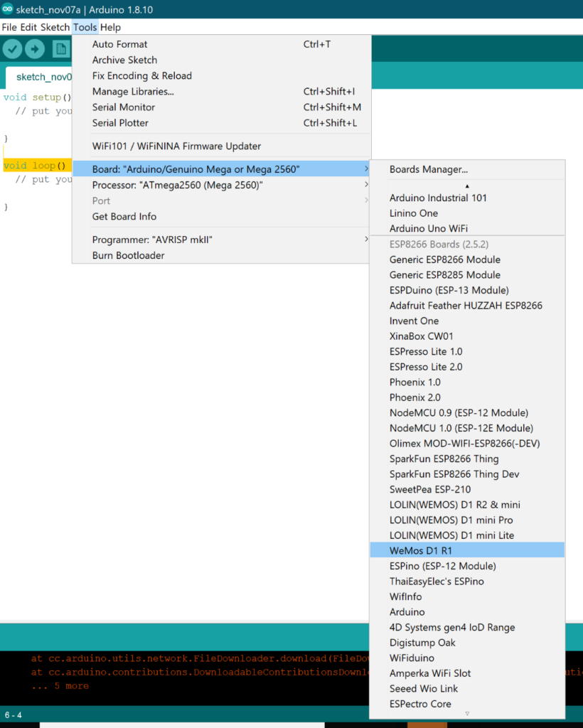This screenshot has width=583, height=728.
Task: Select ESPino (ESP-12 Module)
Action: pos(467,566)
